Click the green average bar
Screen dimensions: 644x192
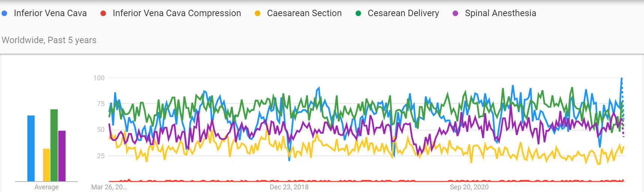pyautogui.click(x=54, y=145)
